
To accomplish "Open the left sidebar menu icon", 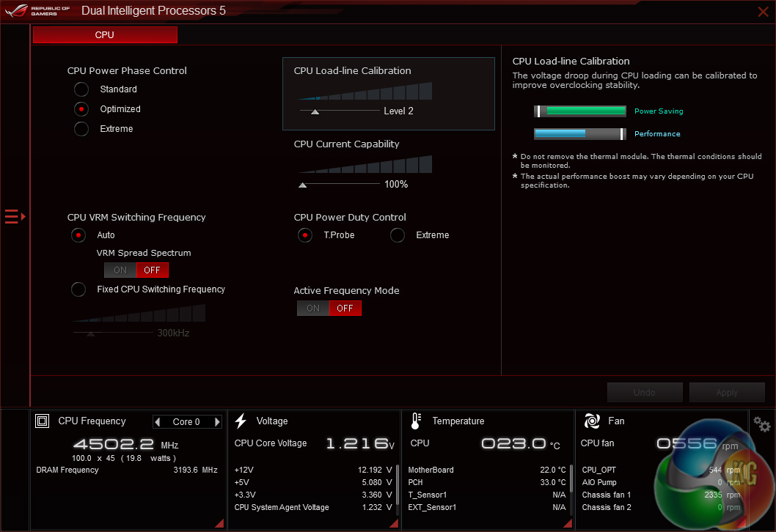I will 15,216.
